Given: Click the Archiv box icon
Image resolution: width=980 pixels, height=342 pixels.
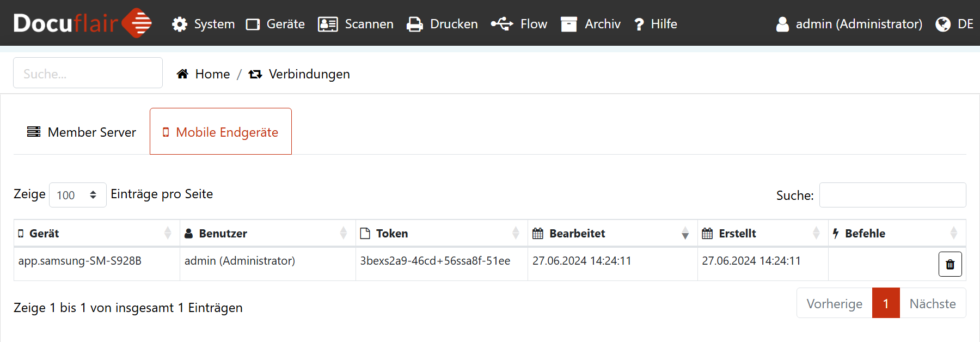Looking at the screenshot, I should (x=569, y=24).
